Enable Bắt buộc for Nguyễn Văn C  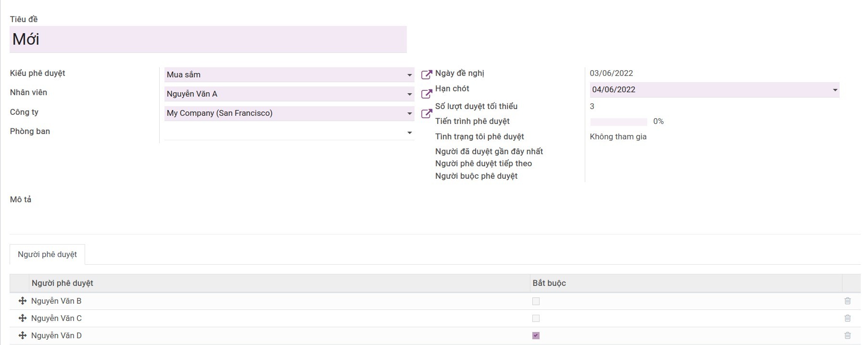(536, 319)
